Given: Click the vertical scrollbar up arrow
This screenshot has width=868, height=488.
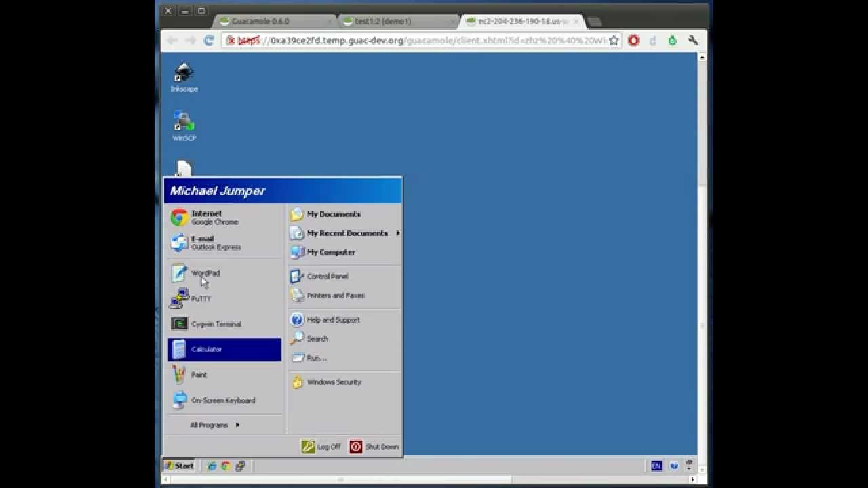Looking at the screenshot, I should click(x=702, y=57).
